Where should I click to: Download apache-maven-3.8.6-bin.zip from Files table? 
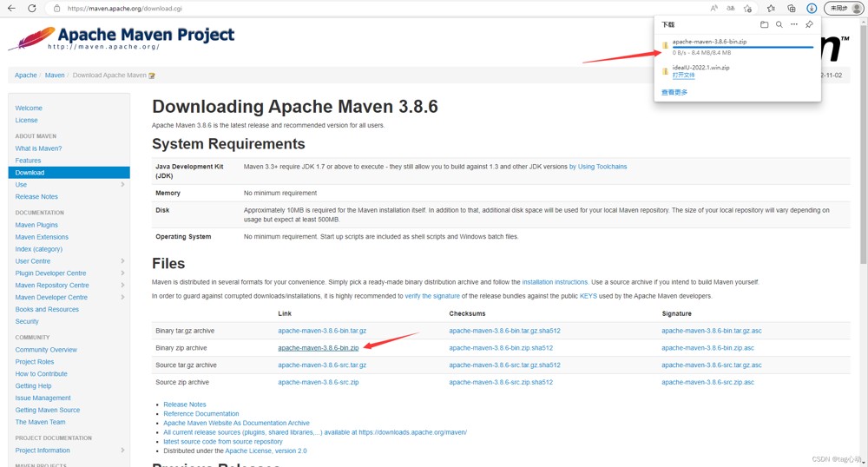[319, 348]
